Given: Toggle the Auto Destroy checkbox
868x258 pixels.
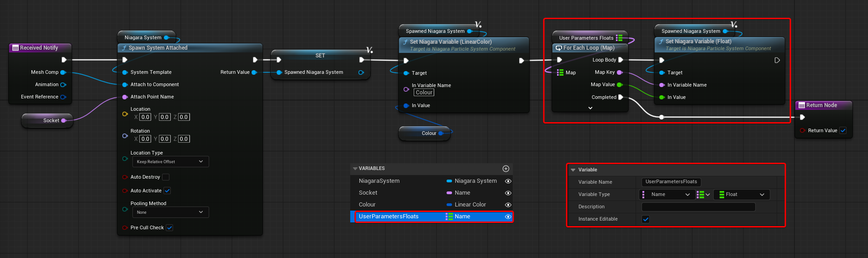Looking at the screenshot, I should (x=166, y=177).
